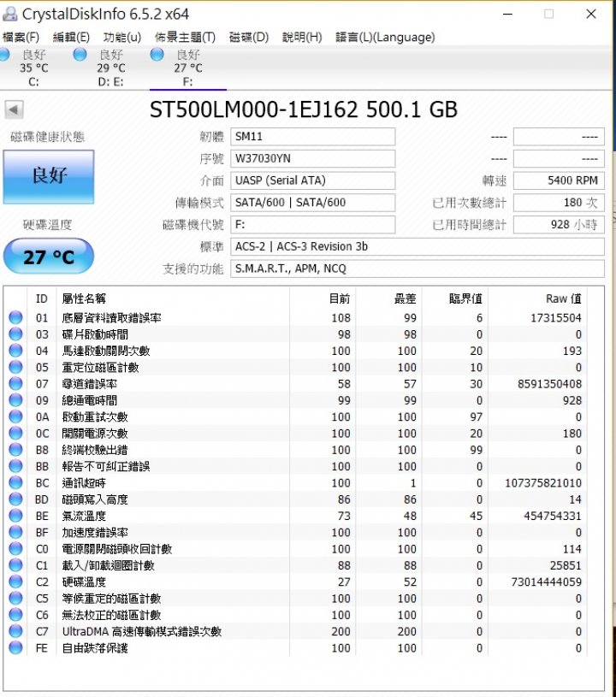616x697 pixels.
Task: Click the status orb for attribute C5
Action: (x=15, y=599)
